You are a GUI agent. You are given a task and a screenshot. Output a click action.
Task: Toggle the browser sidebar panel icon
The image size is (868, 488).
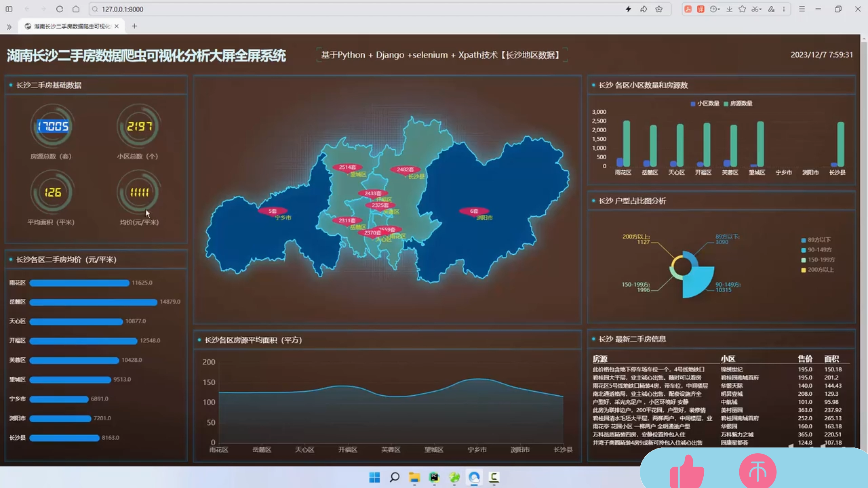(x=9, y=9)
